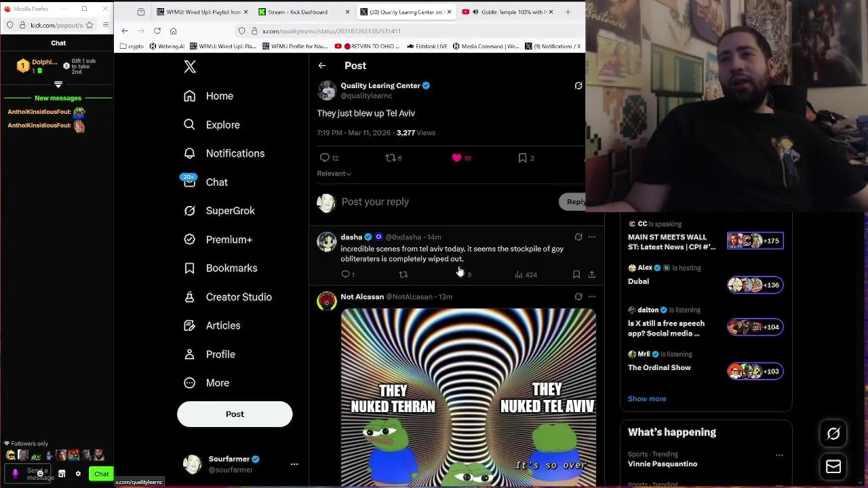The width and height of the screenshot is (868, 488).
Task: Reply to dasha's comment
Action: point(348,274)
